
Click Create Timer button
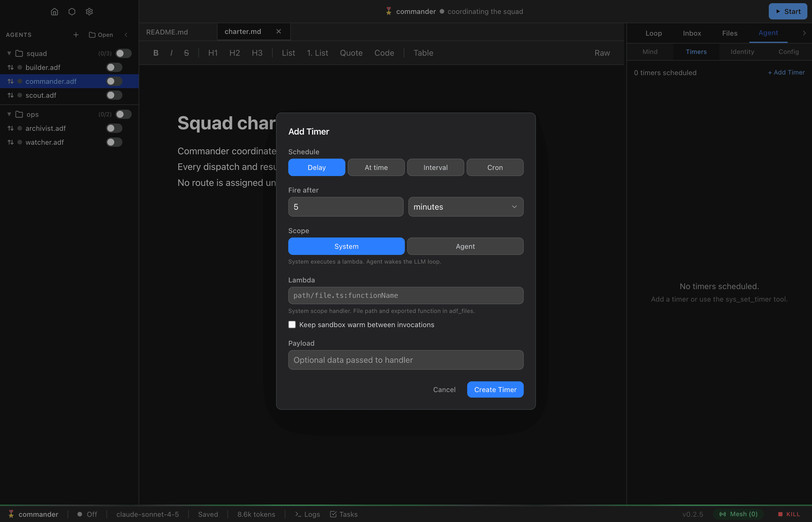pos(495,390)
